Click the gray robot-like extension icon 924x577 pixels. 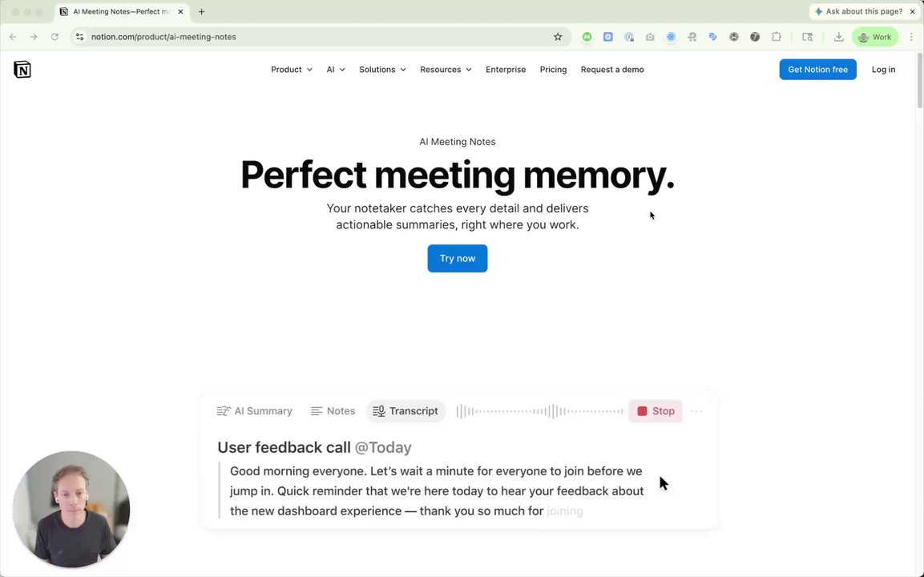(692, 37)
